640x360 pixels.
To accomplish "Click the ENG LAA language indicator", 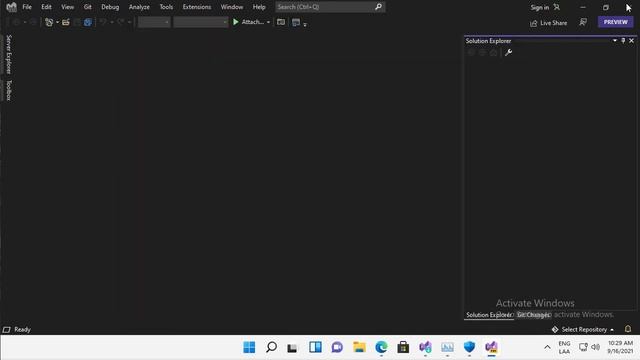I will coord(564,347).
